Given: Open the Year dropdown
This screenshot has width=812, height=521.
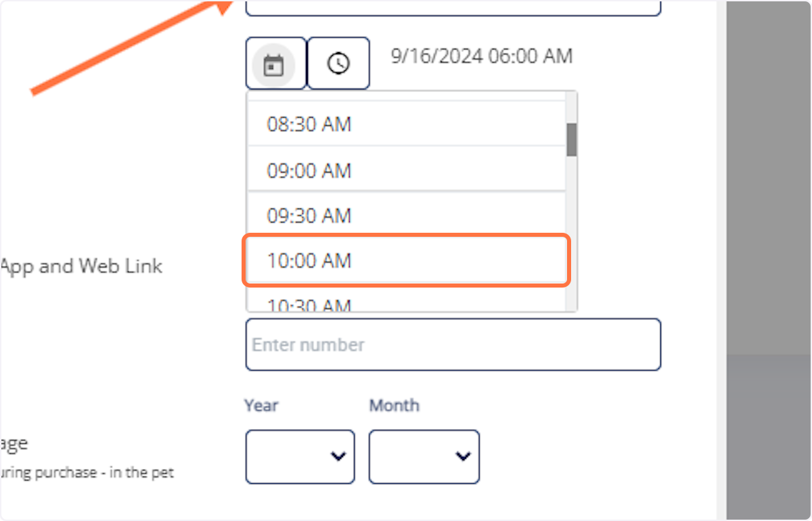Looking at the screenshot, I should point(300,457).
